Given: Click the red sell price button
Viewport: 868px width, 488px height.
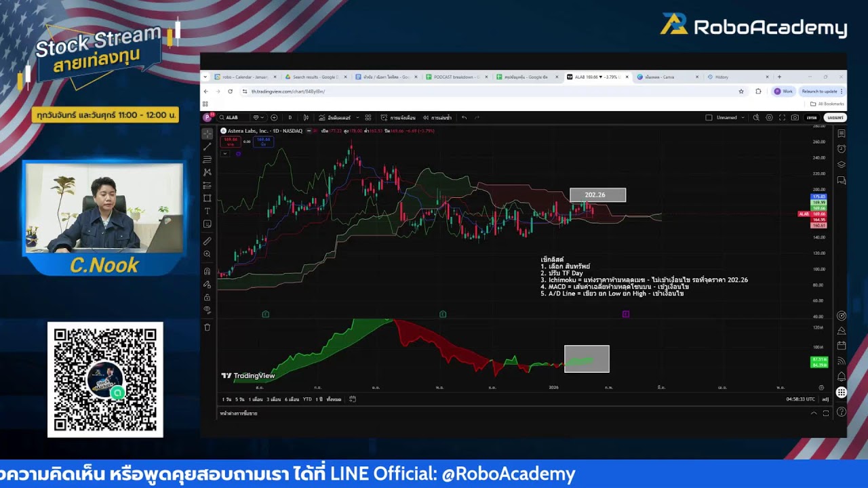Looking at the screenshot, I should (231, 142).
